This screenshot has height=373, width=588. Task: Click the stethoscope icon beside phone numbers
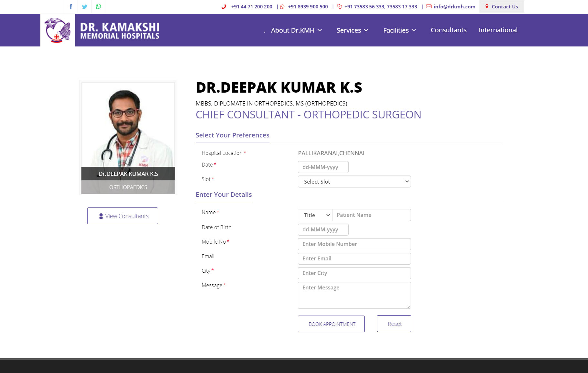[x=339, y=6]
